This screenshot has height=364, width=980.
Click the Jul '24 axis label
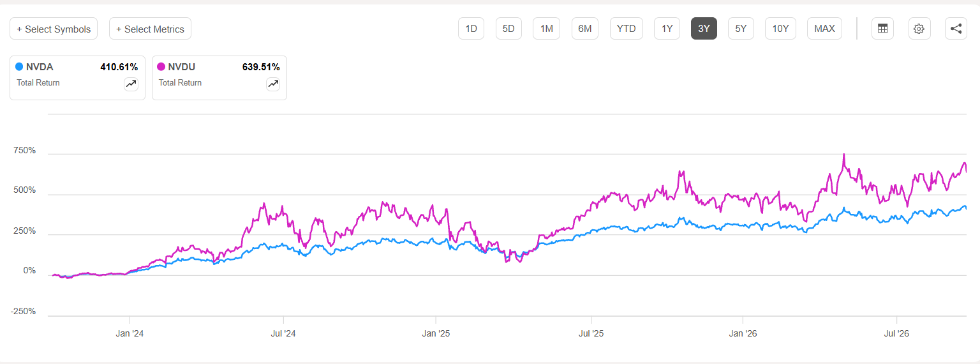tap(283, 333)
